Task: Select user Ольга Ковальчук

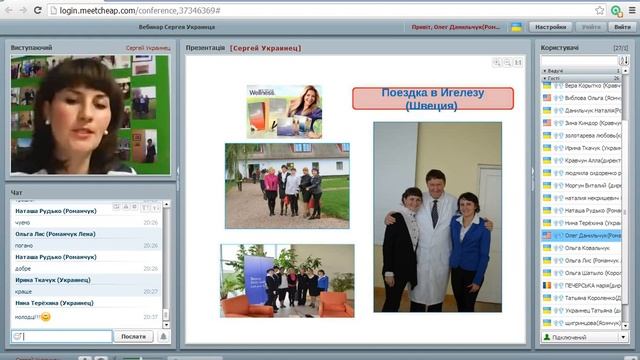Action: (x=581, y=248)
